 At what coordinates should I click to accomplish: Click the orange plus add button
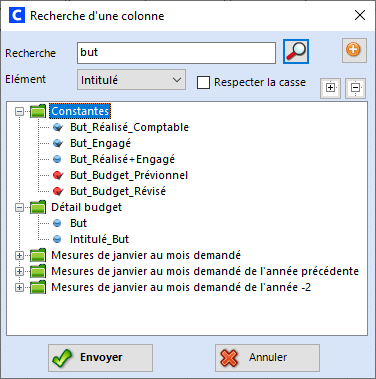(354, 50)
